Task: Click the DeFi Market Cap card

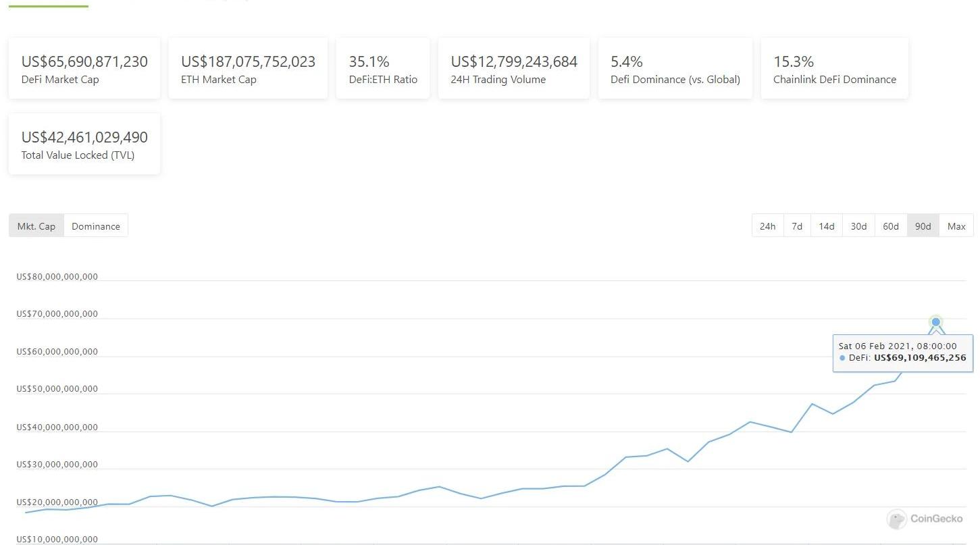Action: [x=84, y=69]
